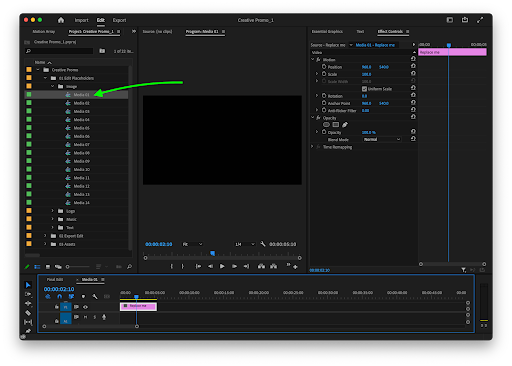Click the Add Marker icon in Timeline

[83, 296]
